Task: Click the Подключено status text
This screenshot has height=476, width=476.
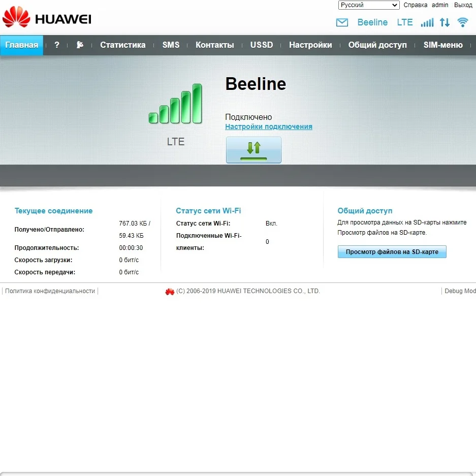Action: point(248,117)
